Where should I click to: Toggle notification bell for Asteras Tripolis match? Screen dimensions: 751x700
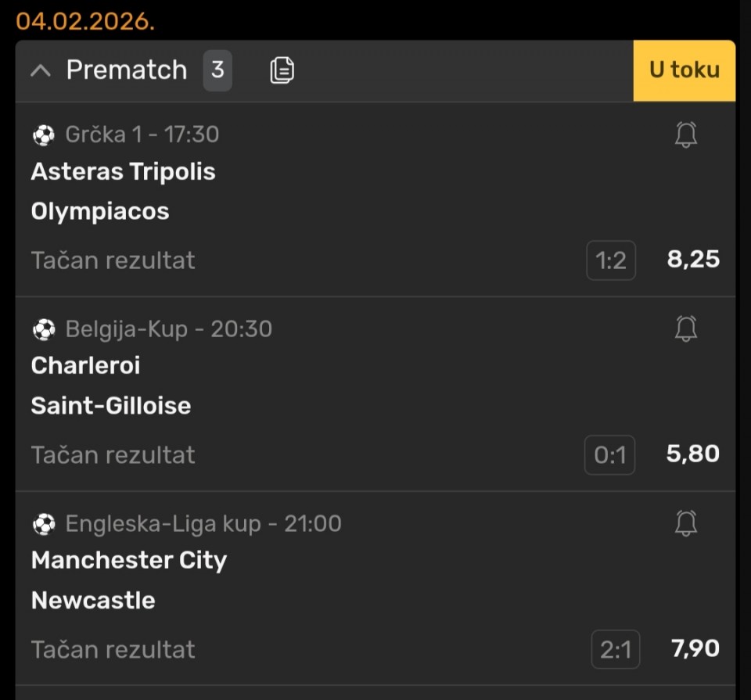point(686,135)
